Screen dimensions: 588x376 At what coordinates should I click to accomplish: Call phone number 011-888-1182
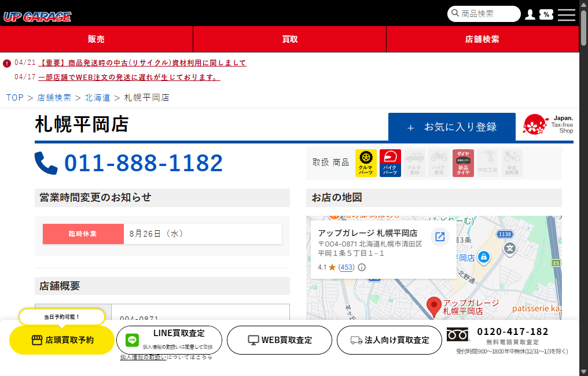point(144,163)
